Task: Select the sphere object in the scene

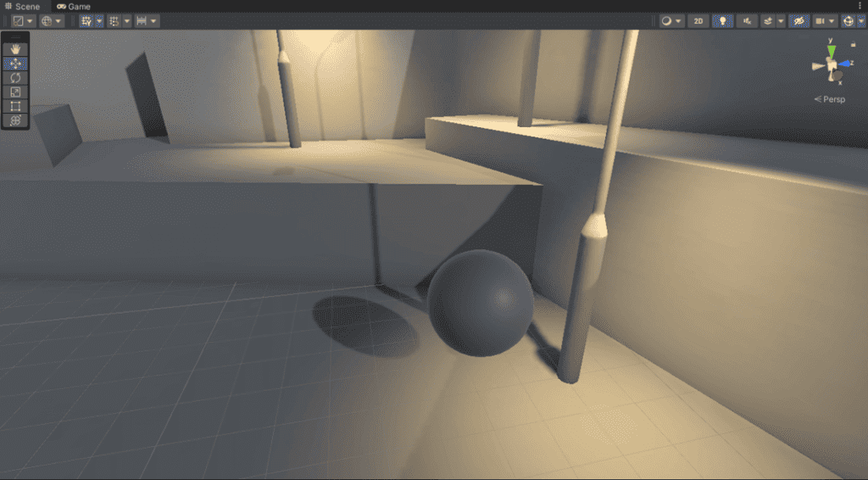Action: (x=481, y=302)
